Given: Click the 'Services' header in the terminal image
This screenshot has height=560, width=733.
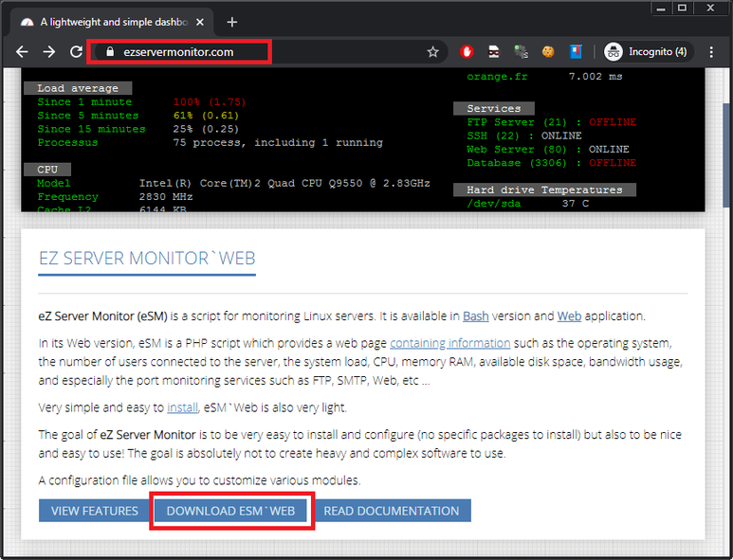Looking at the screenshot, I should click(x=494, y=108).
